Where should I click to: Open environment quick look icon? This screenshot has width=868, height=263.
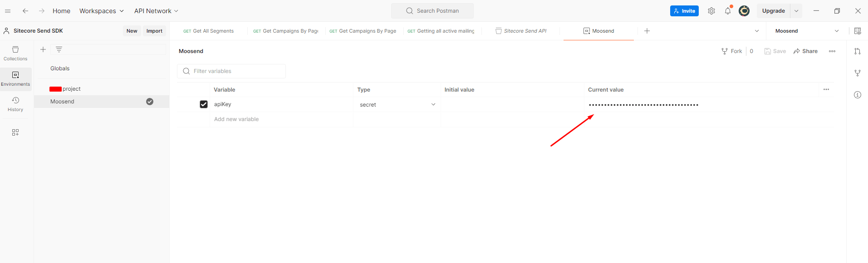pyautogui.click(x=858, y=31)
